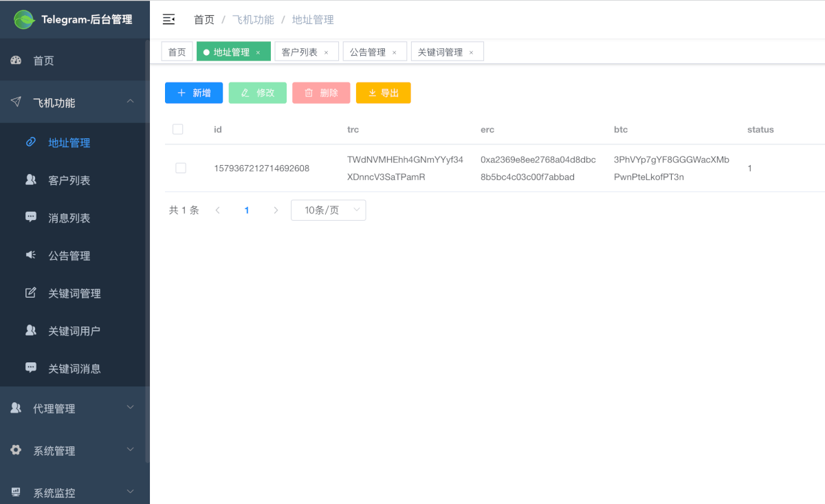This screenshot has height=504, width=825.
Task: Open 首页 dashboard icon in sidebar
Action: click(16, 61)
